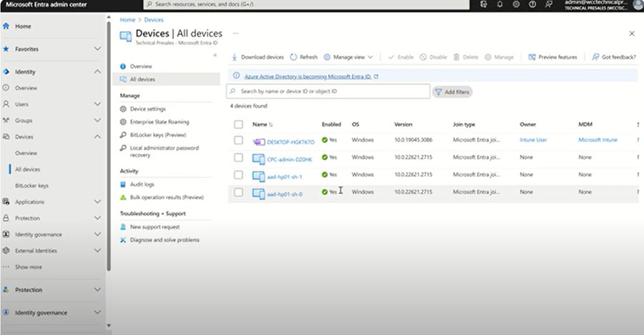Click the Download devices icon
Viewport: 644px width, 335px height.
tap(234, 57)
